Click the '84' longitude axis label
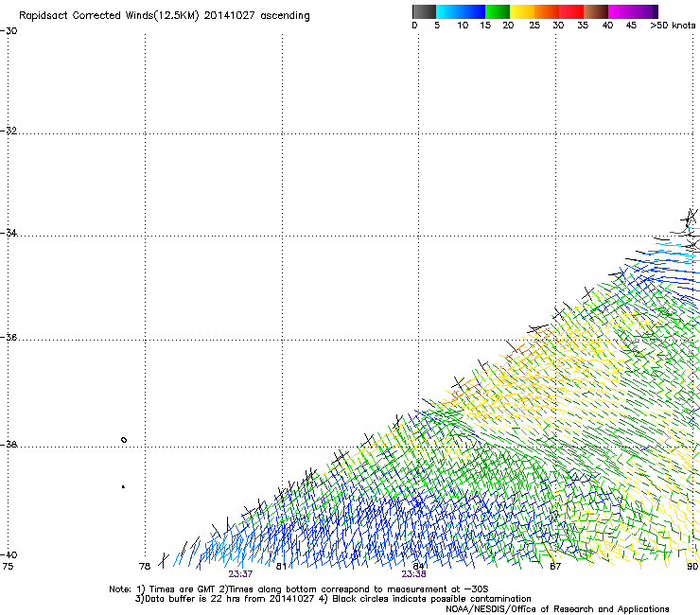Screen dimensions: 700x615 coord(418,567)
